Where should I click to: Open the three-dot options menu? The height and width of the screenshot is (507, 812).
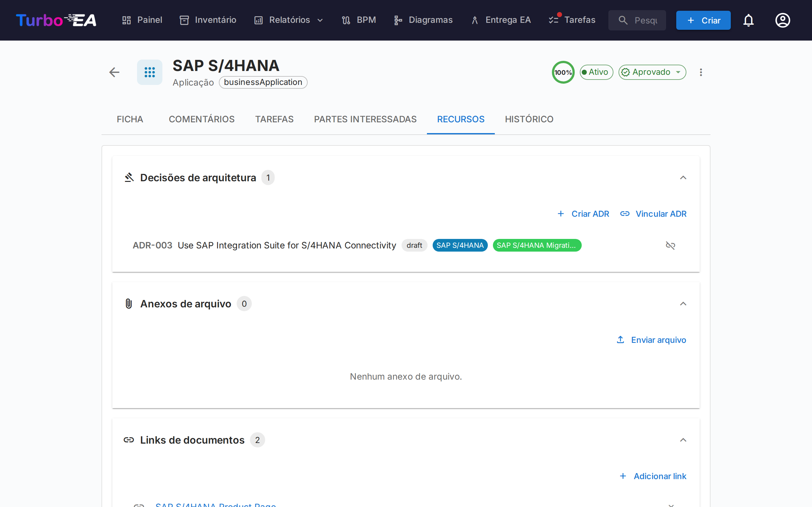pos(701,72)
